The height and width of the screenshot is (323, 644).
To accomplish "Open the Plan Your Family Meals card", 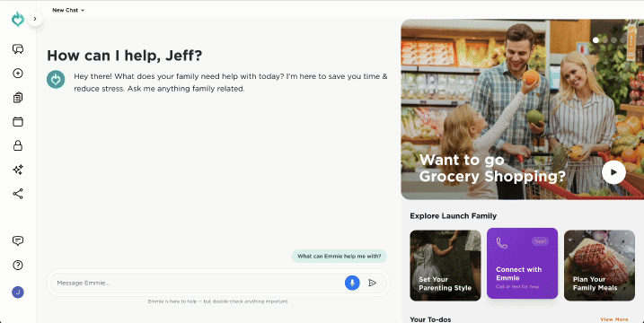I will pos(599,266).
